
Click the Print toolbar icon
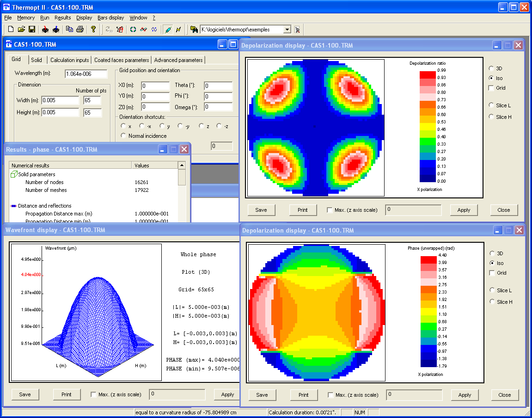click(x=80, y=30)
